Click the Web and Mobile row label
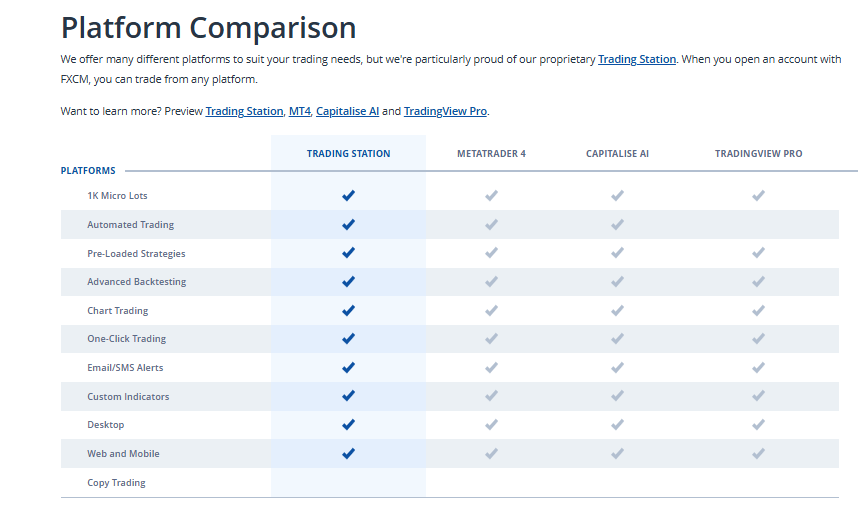858x513 pixels. [x=123, y=453]
